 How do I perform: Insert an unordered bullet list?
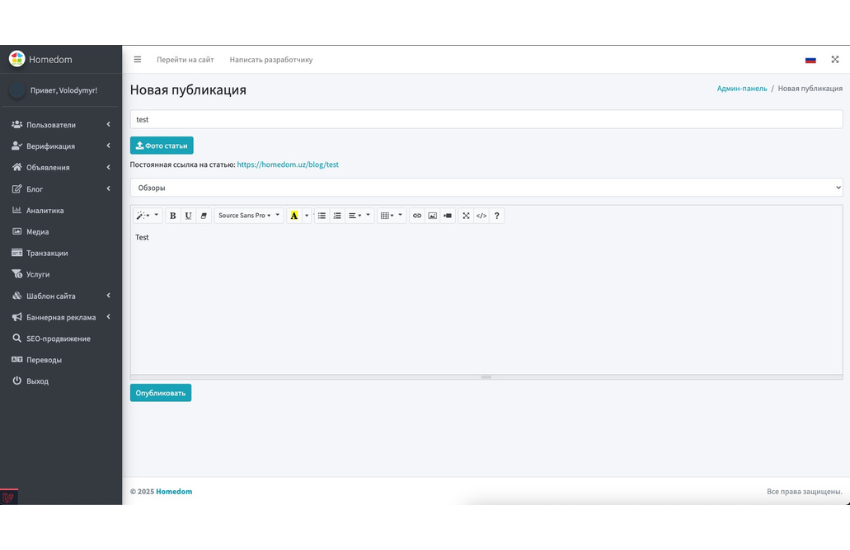(x=322, y=216)
